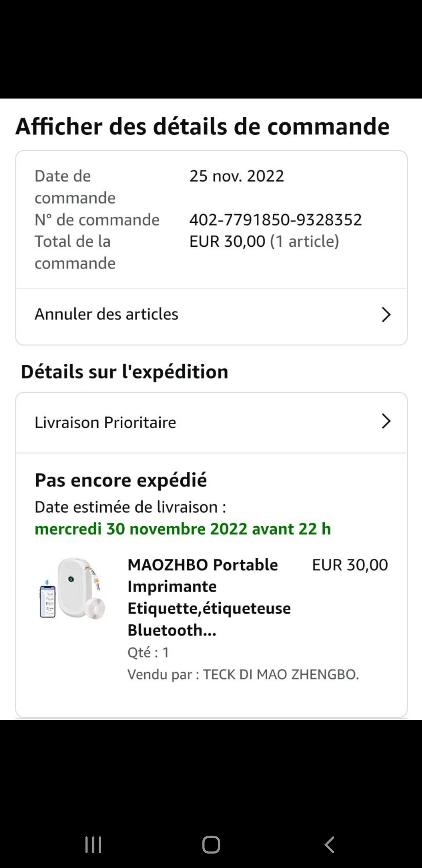The width and height of the screenshot is (422, 868).
Task: Tap the Qté : 1 quantity label
Action: pos(148,652)
